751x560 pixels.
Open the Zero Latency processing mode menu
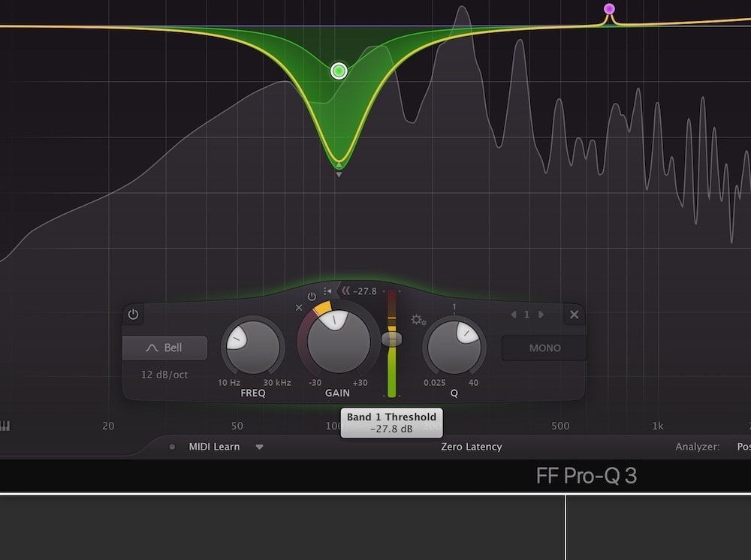click(x=472, y=447)
